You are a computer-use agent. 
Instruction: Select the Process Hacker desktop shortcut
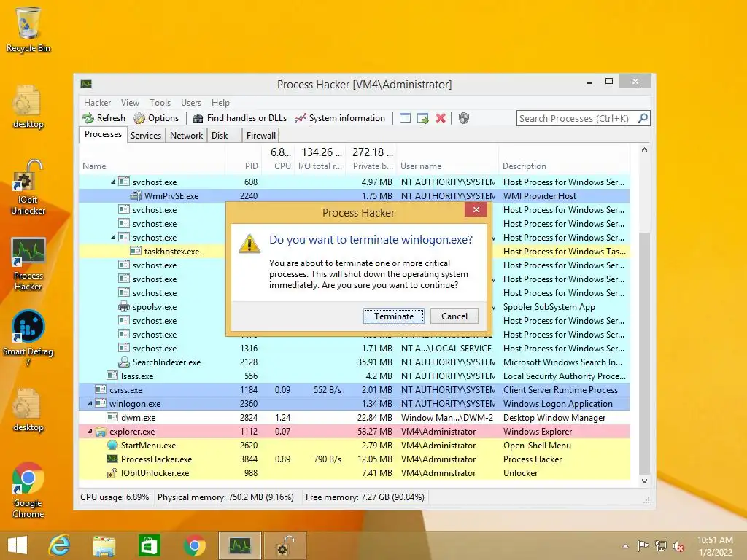point(28,264)
